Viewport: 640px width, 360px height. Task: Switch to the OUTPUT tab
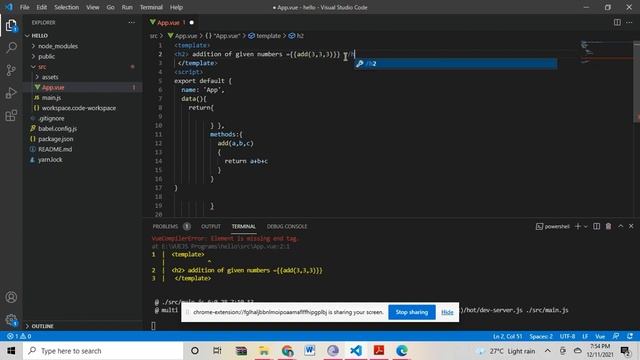click(x=211, y=226)
